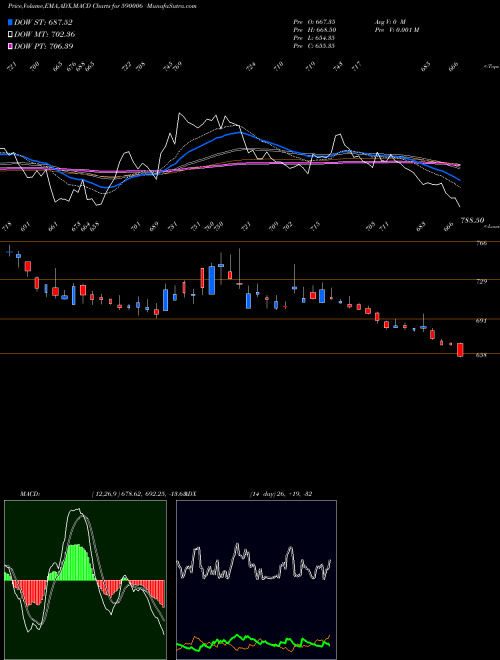Click the tallest blue candlestick near chart middle
500x660 pixels.
212,280
